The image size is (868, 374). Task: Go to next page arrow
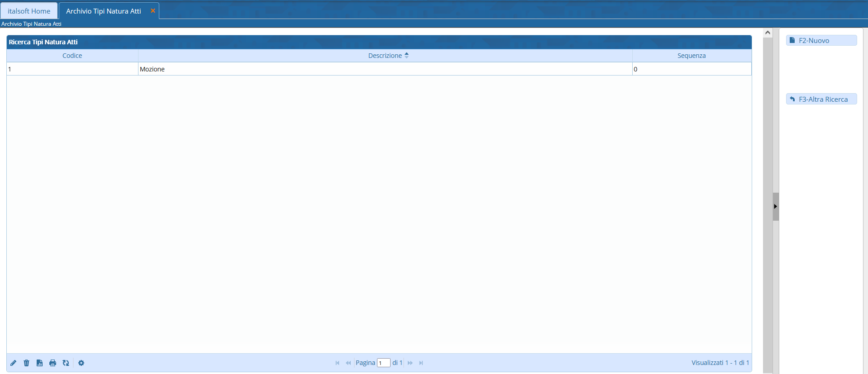410,363
